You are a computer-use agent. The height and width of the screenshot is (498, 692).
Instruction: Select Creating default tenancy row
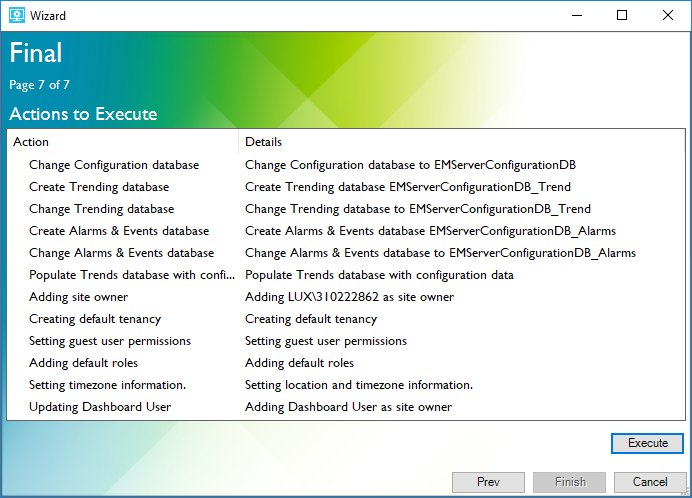[95, 319]
